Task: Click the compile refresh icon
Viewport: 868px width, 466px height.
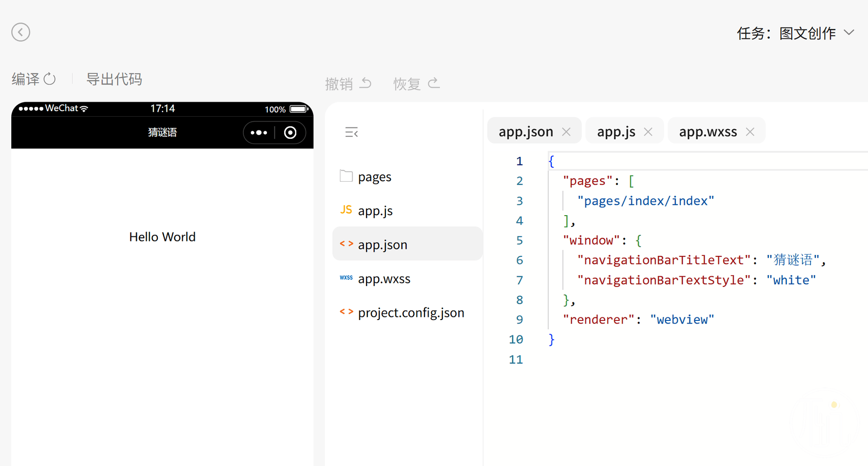Action: pyautogui.click(x=50, y=79)
